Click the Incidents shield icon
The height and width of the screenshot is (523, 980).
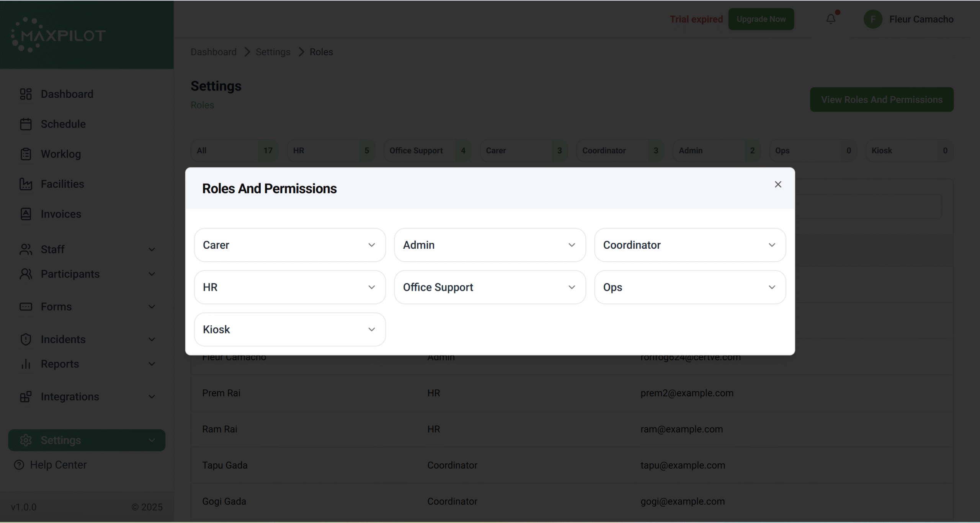coord(26,339)
